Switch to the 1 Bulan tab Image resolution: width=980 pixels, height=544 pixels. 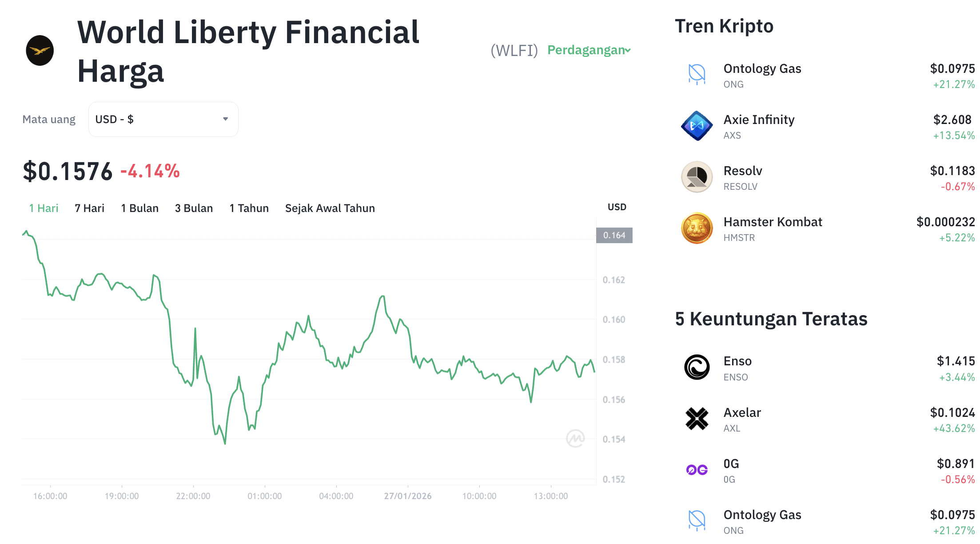click(x=139, y=208)
